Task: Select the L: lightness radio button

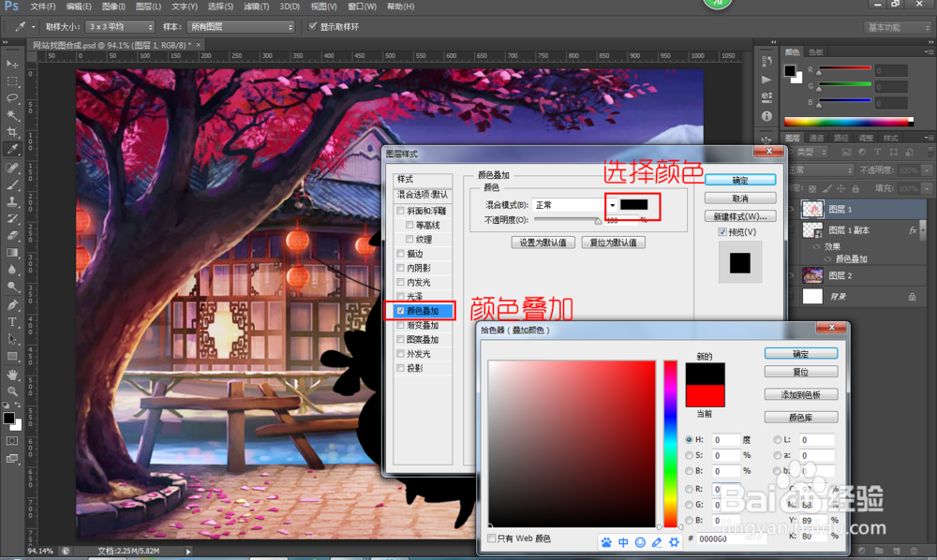Action: (778, 439)
